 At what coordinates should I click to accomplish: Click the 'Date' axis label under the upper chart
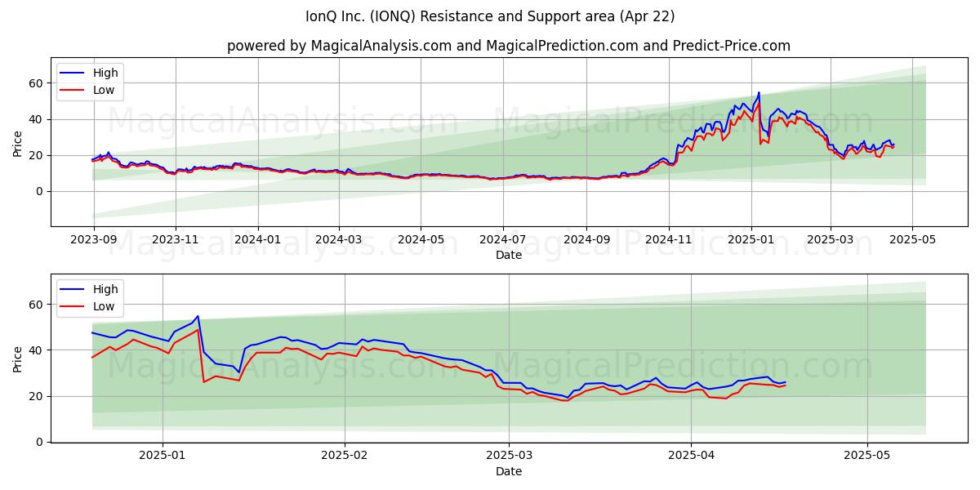(508, 255)
